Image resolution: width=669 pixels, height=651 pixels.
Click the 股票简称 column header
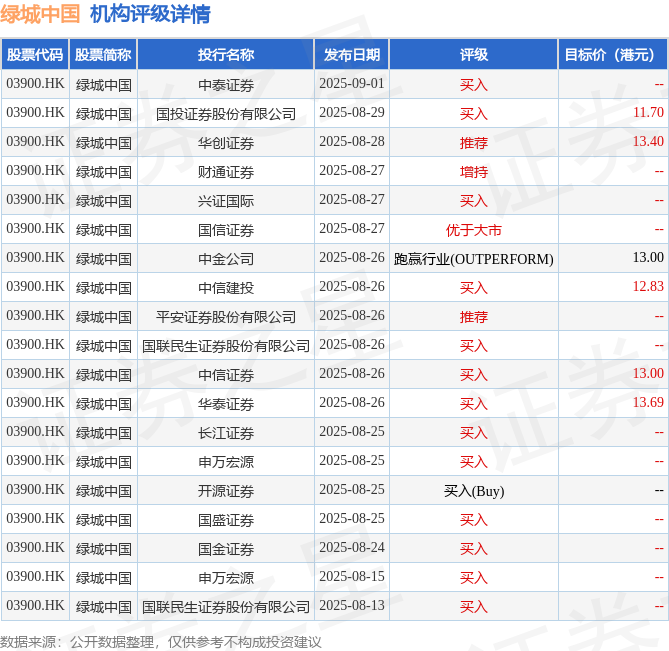[x=103, y=55]
